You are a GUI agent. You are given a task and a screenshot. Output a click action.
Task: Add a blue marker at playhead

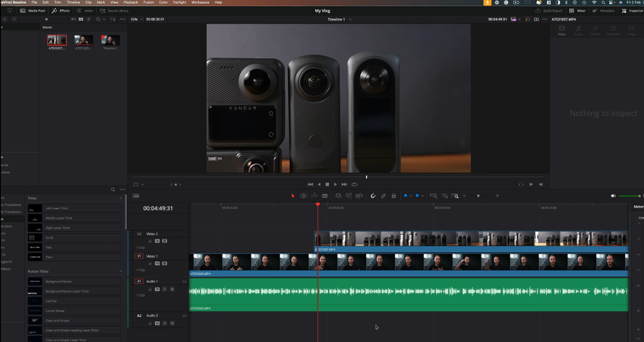(417, 196)
